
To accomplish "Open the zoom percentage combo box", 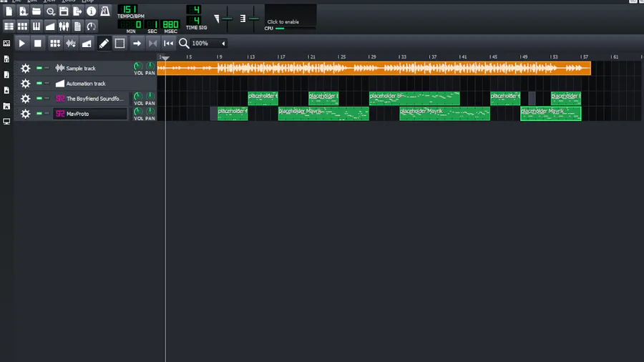I will (x=209, y=43).
